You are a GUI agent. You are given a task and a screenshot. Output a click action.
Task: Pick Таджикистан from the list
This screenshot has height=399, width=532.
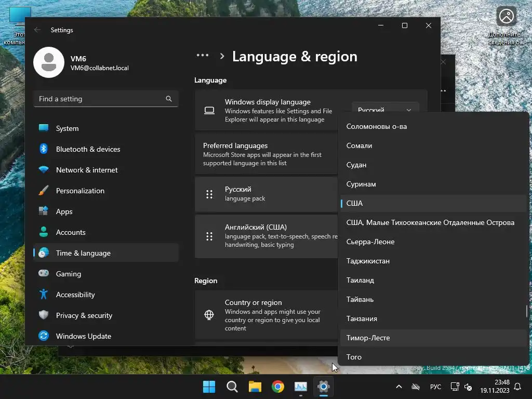[x=433, y=261]
